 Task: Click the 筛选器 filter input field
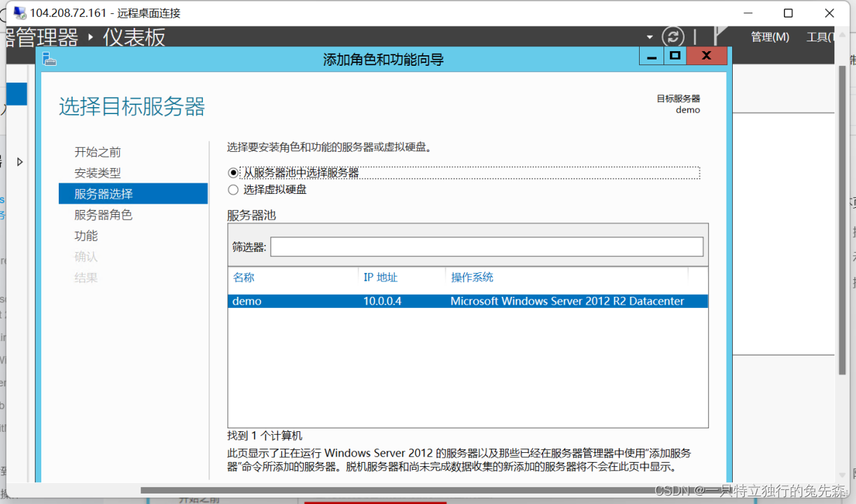point(486,246)
